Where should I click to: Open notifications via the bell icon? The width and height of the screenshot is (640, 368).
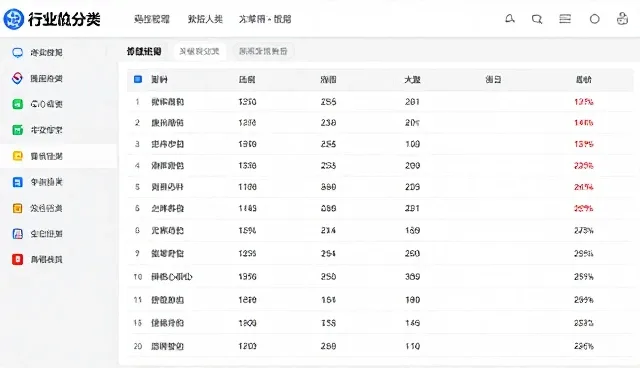(510, 19)
